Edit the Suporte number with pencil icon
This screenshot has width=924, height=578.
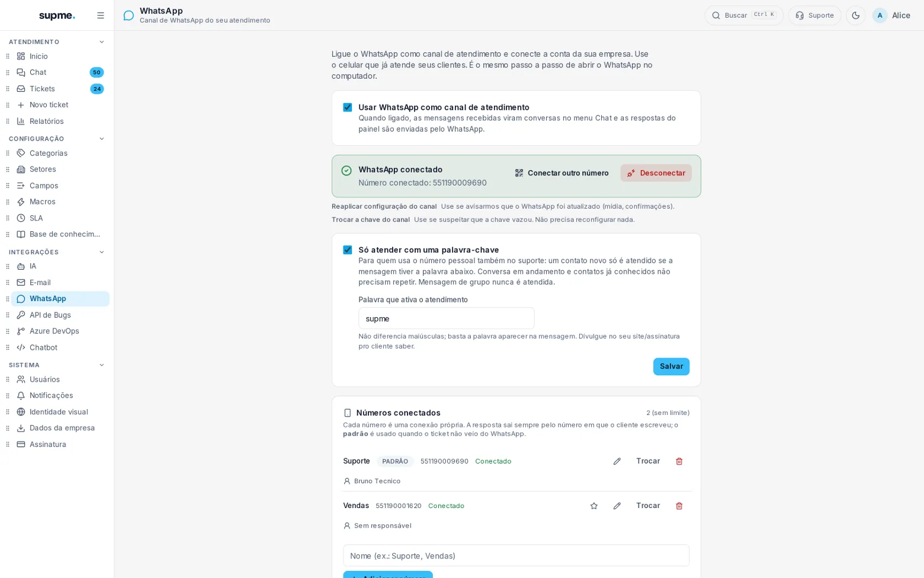click(x=617, y=461)
